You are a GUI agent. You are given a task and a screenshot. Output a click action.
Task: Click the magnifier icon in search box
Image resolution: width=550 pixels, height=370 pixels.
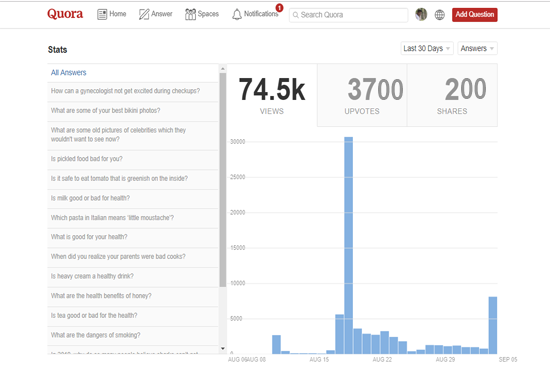click(x=295, y=15)
